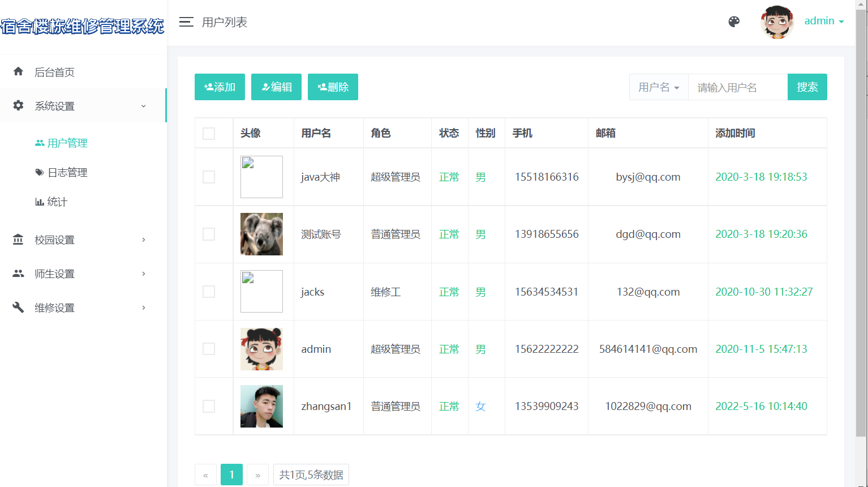Select 用户管理 menu item

pyautogui.click(x=61, y=143)
